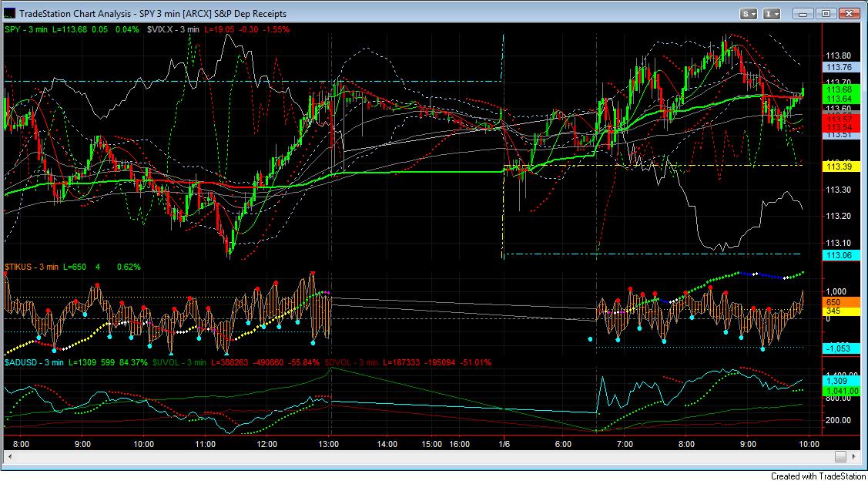Click the 6:00 time axis label
The image size is (868, 481).
(563, 444)
